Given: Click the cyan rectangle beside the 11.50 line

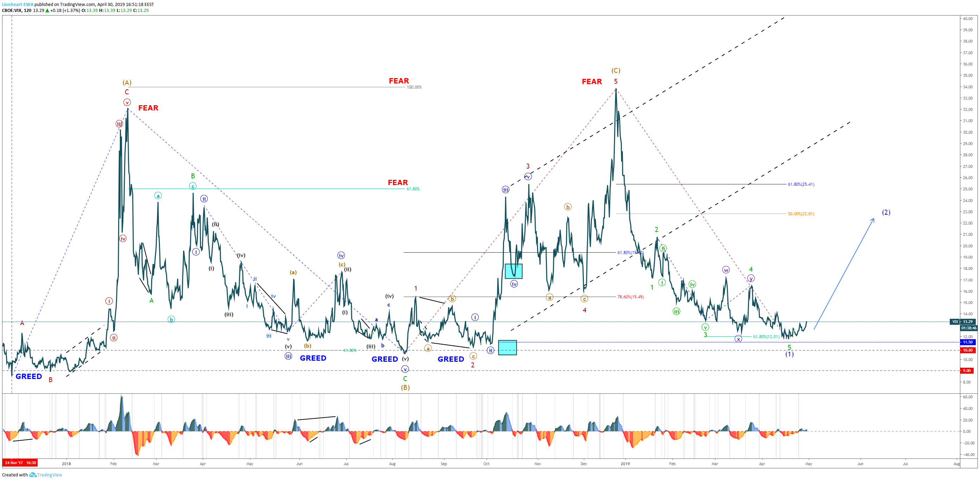Looking at the screenshot, I should [x=507, y=348].
